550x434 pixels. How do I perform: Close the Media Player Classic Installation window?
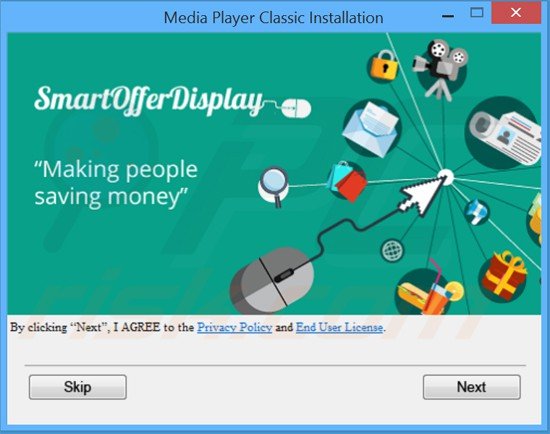[516, 13]
